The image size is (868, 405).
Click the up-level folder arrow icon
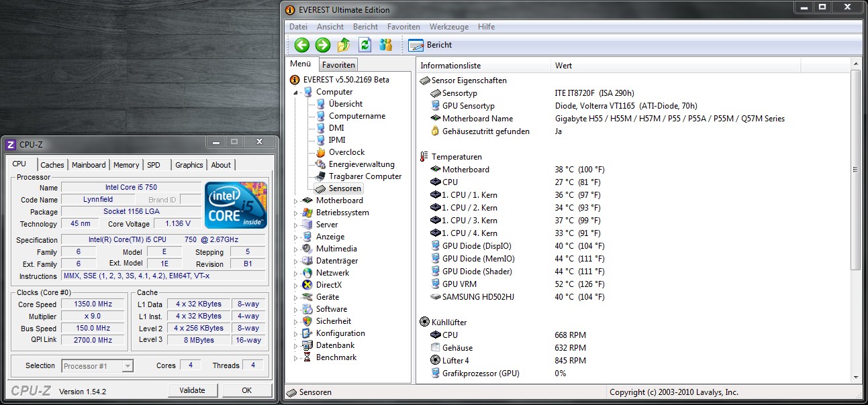(x=344, y=45)
